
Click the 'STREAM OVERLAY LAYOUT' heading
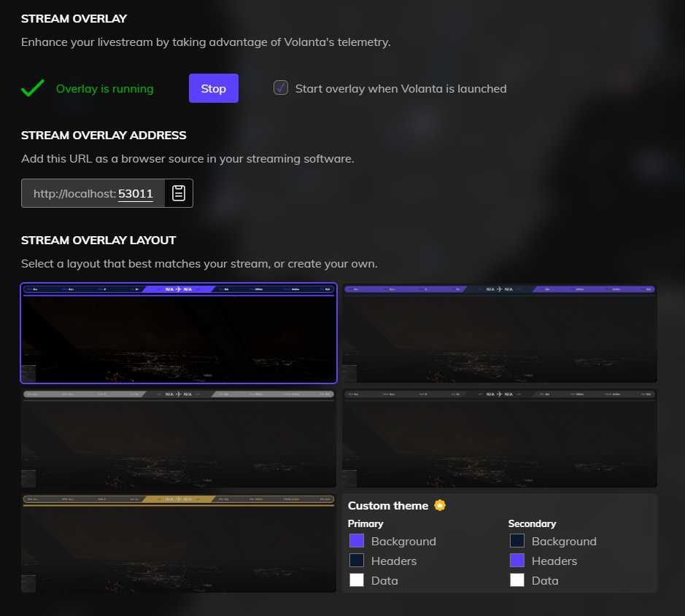tap(98, 240)
